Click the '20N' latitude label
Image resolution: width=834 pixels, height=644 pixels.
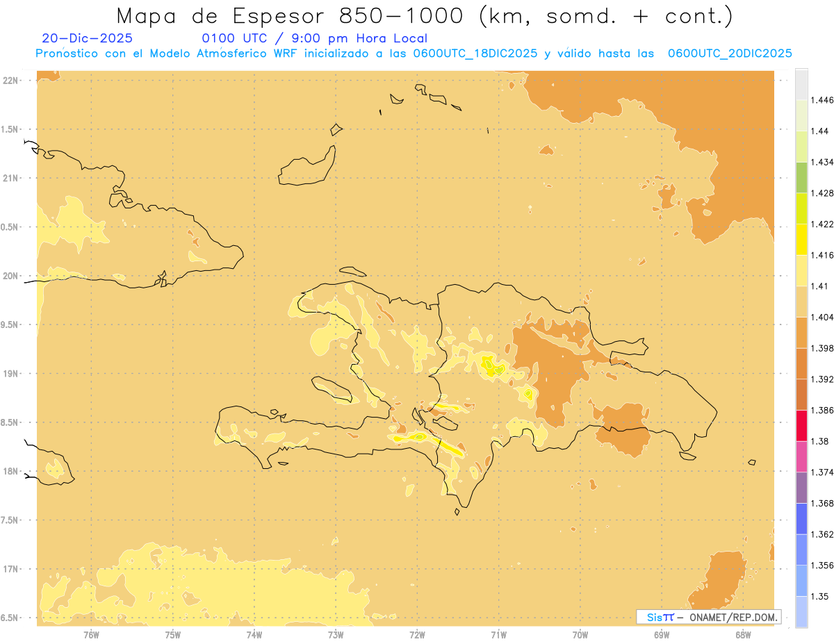click(12, 276)
